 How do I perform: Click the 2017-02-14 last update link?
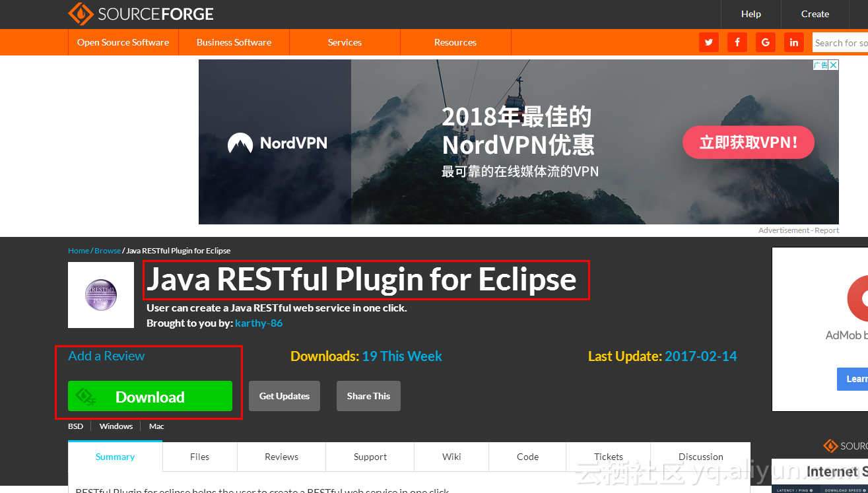[x=701, y=356]
